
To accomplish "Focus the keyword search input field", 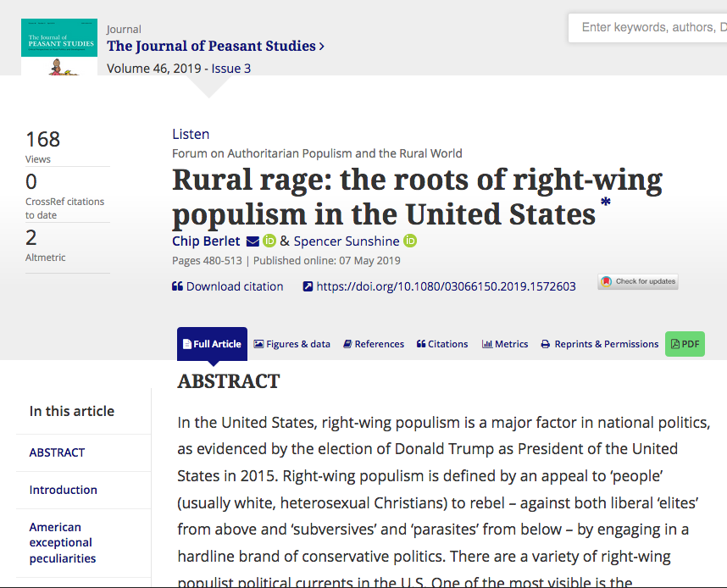I will click(x=651, y=27).
